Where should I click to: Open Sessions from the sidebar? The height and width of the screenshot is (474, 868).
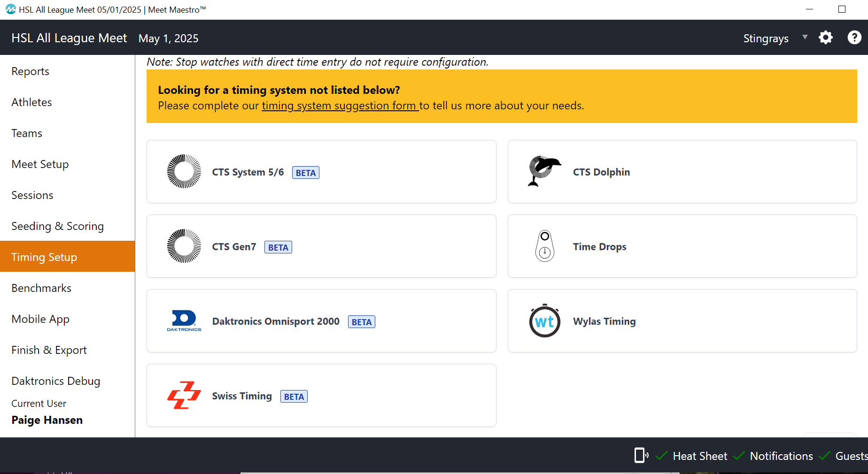point(68,195)
